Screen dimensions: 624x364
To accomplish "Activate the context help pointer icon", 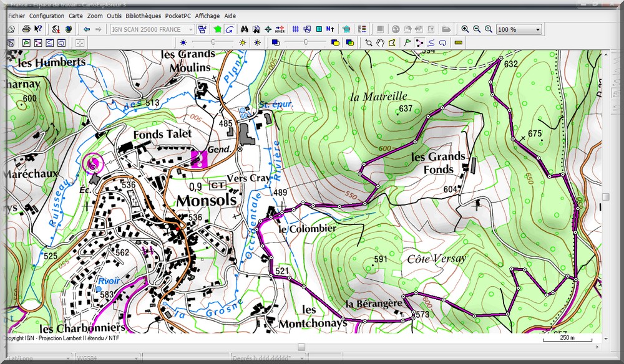I will (38, 29).
